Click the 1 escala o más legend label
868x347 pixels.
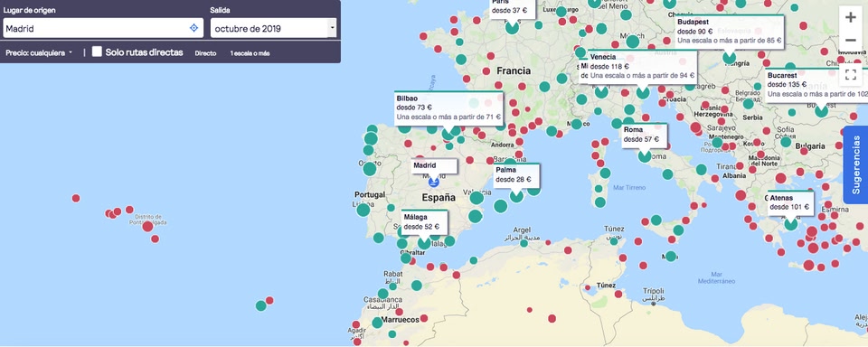coord(250,53)
